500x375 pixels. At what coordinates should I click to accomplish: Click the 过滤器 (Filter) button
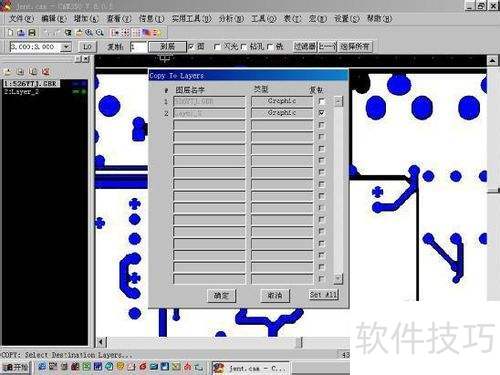(x=305, y=47)
